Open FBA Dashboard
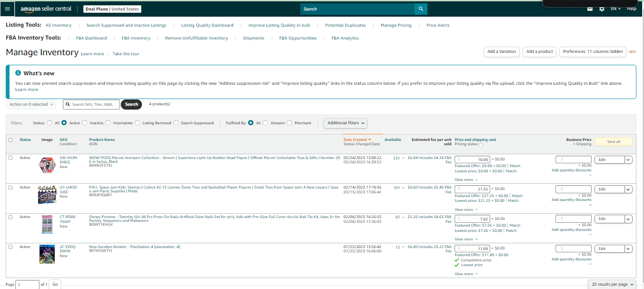644x289 pixels. (91, 38)
